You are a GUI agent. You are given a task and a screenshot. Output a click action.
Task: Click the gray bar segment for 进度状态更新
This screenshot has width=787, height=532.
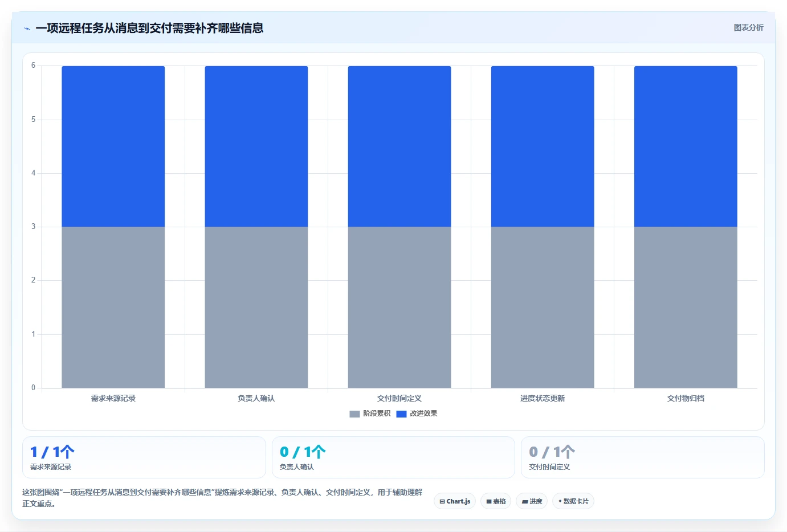coord(543,308)
